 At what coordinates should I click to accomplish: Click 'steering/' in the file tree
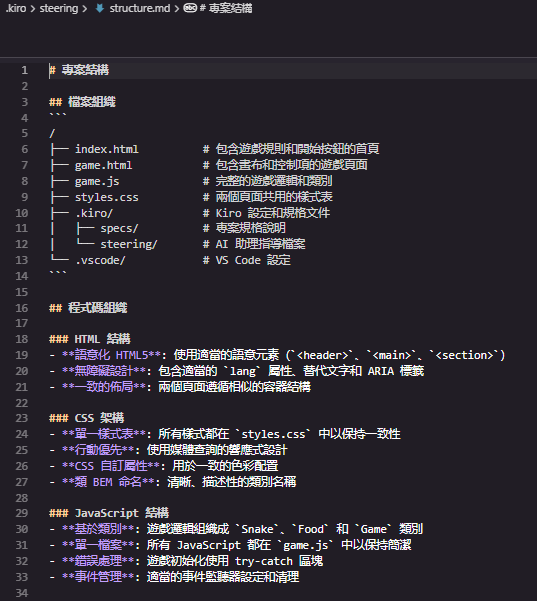point(129,244)
